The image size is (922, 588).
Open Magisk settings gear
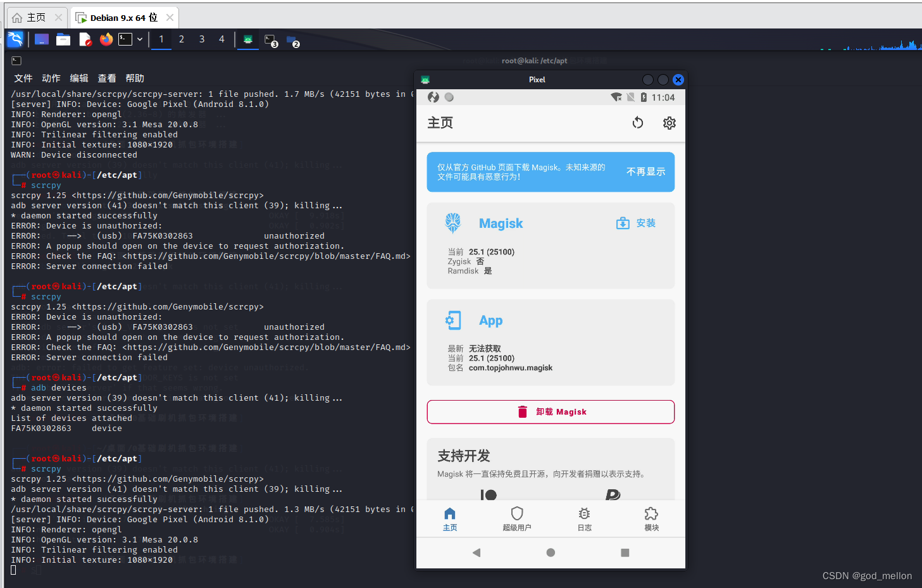tap(670, 123)
